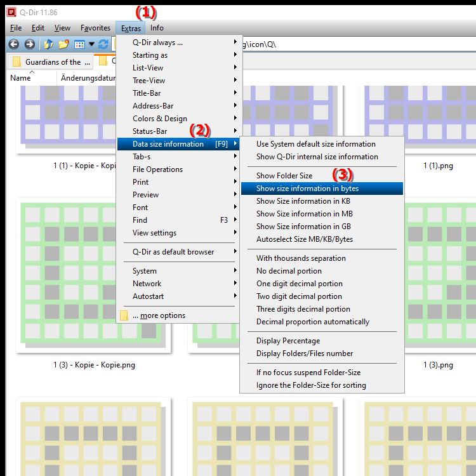Click the Q-Dir application icon in title bar
Screen dimensions: 476x476
[x=11, y=12]
